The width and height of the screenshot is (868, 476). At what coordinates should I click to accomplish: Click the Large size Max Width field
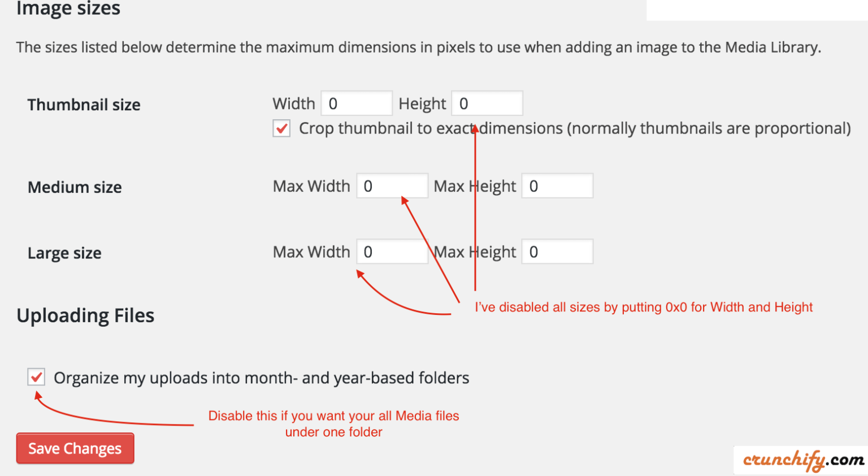392,251
